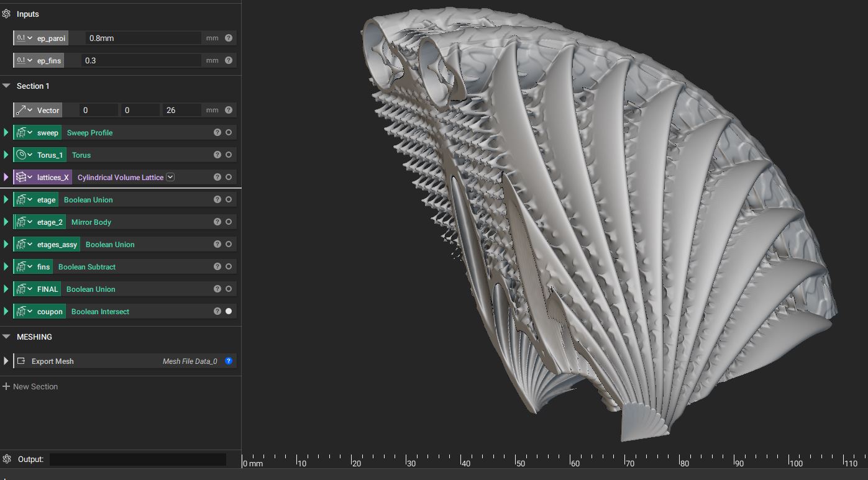Collapse the Section 1 group

pos(6,86)
